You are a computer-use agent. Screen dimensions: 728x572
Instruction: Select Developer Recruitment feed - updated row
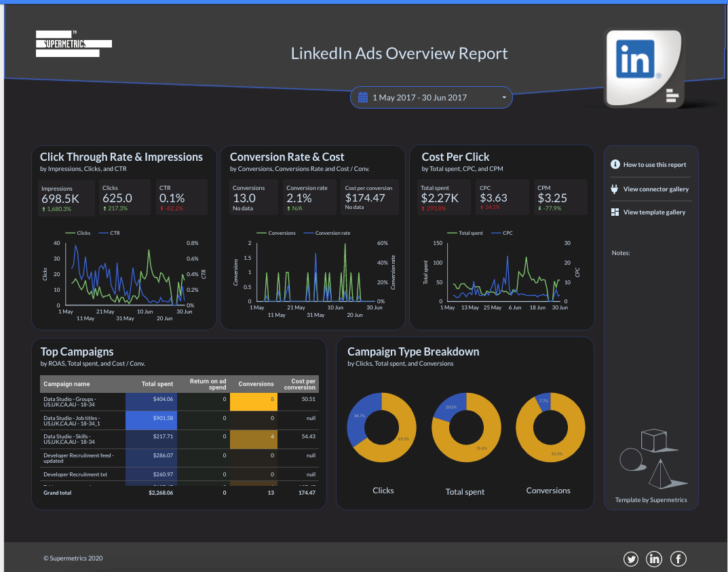pyautogui.click(x=179, y=458)
